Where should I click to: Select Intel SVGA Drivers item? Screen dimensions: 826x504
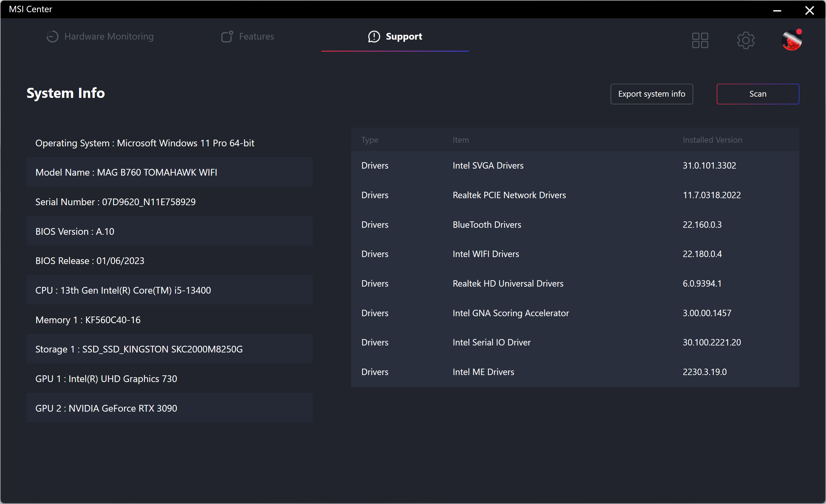[x=488, y=166]
